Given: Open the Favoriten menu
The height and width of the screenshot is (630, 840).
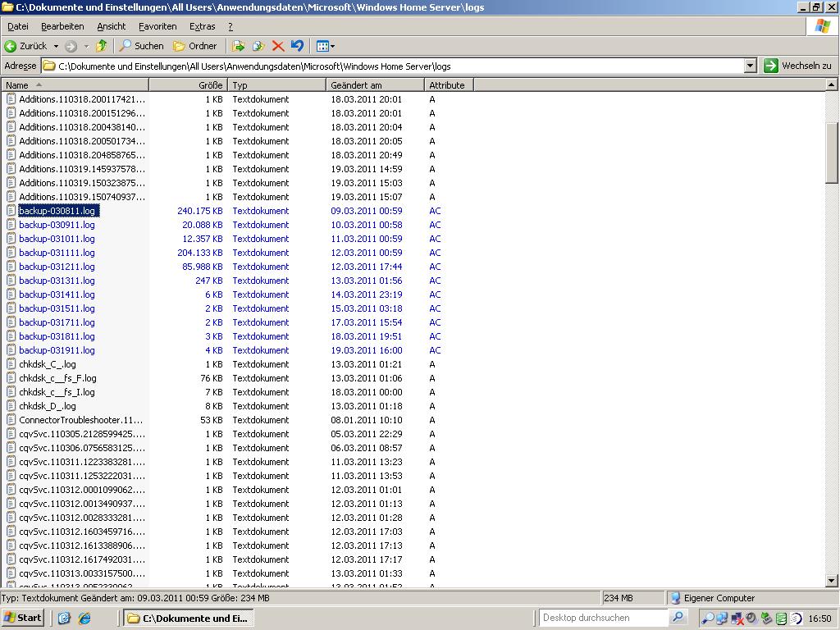Looking at the screenshot, I should pyautogui.click(x=157, y=26).
